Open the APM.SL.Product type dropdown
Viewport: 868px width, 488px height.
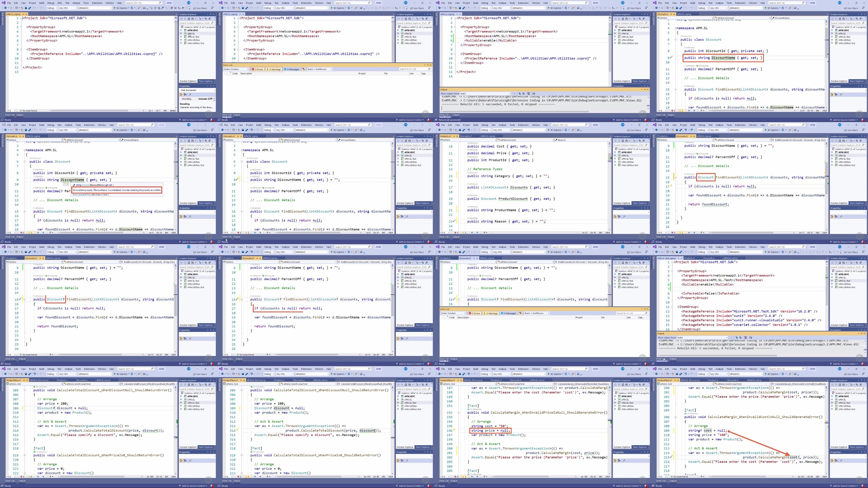point(526,140)
